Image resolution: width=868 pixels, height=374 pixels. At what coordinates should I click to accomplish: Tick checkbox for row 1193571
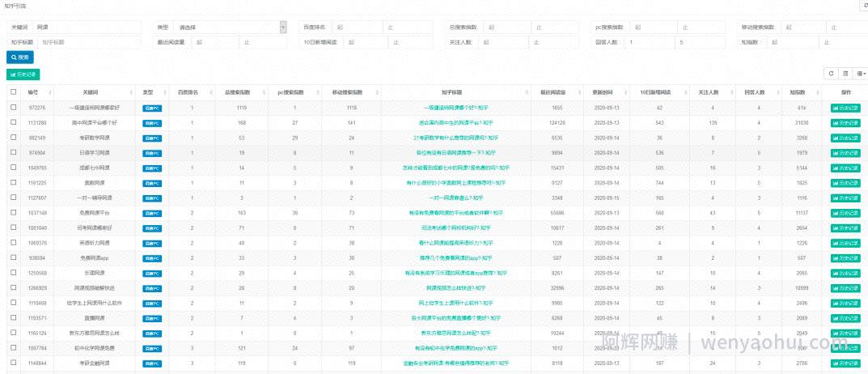pos(13,317)
